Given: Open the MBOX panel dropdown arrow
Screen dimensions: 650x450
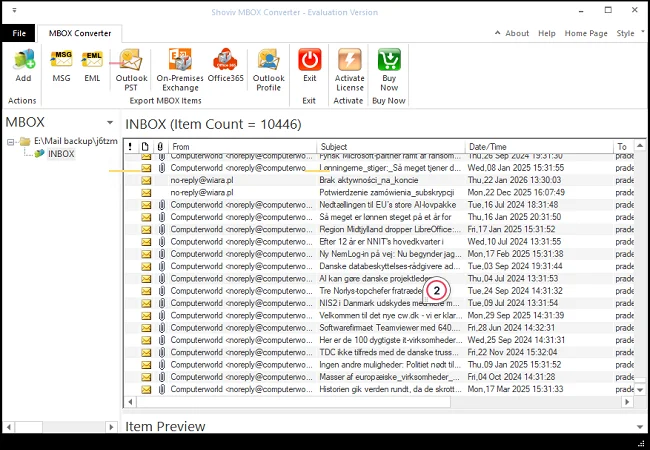Looking at the screenshot, I should click(x=110, y=122).
